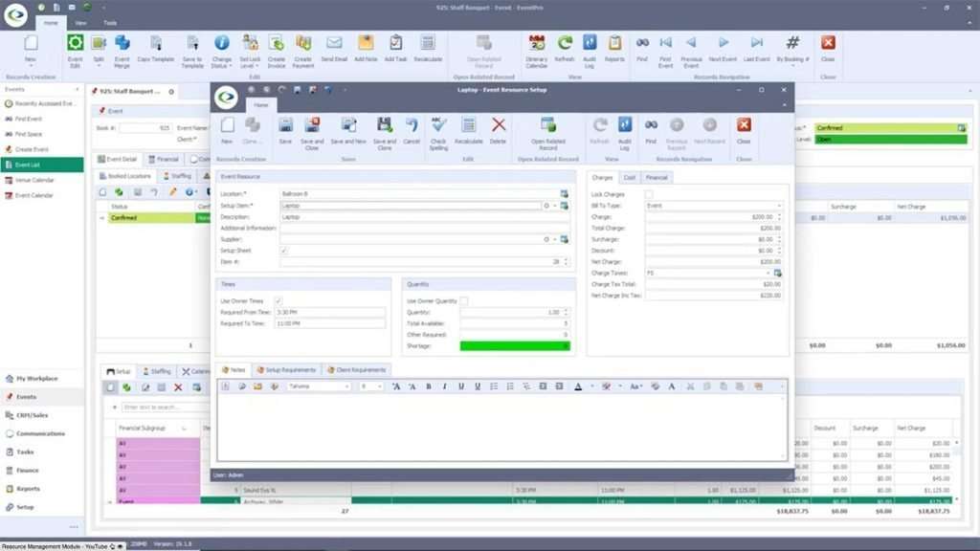Click the Description field containing Laptop

pyautogui.click(x=424, y=217)
